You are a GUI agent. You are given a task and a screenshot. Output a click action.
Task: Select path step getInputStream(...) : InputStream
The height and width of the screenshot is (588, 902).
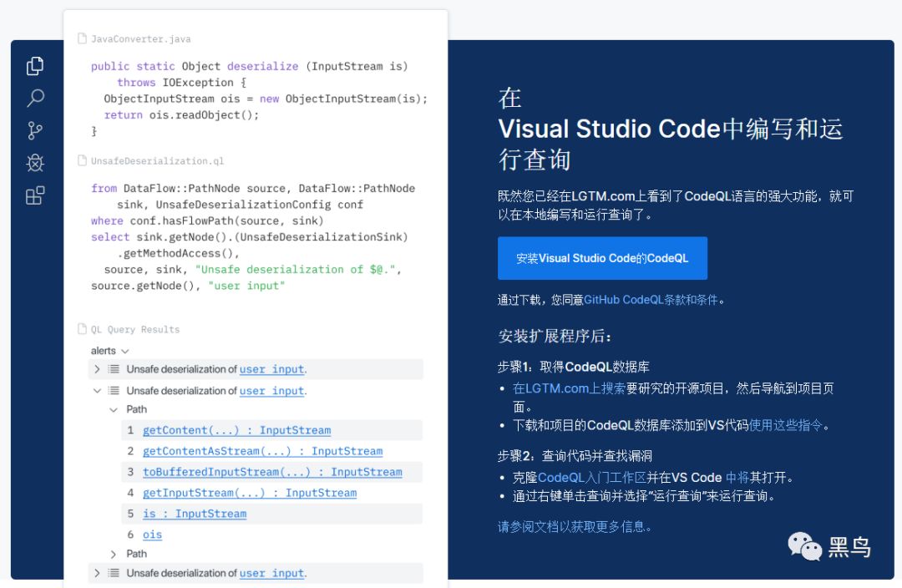pyautogui.click(x=250, y=493)
